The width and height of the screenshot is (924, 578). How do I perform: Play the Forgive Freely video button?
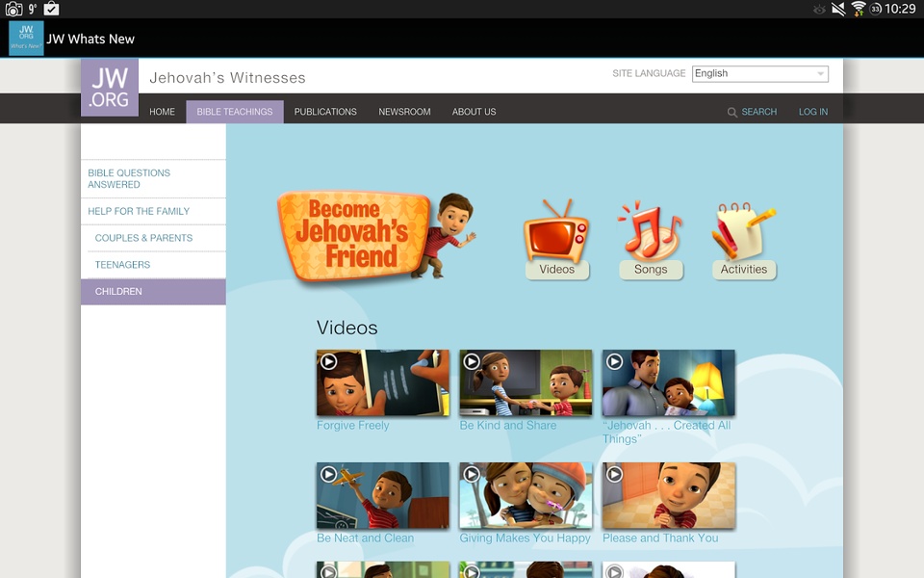pyautogui.click(x=329, y=361)
